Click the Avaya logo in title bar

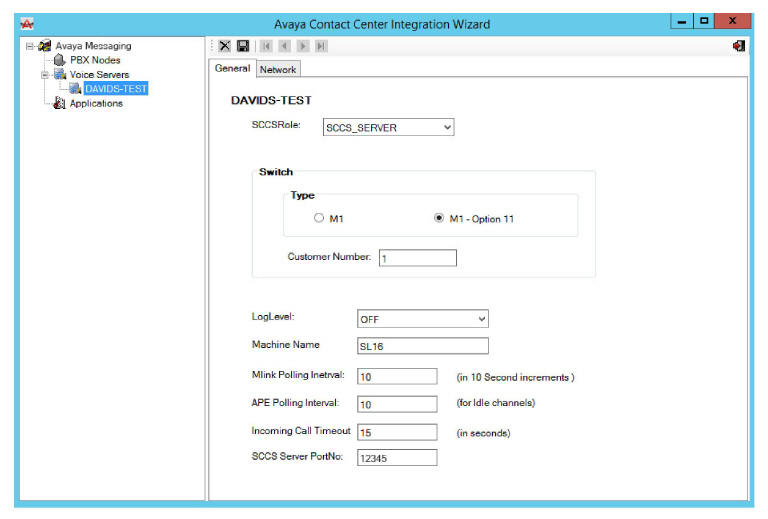tap(27, 24)
